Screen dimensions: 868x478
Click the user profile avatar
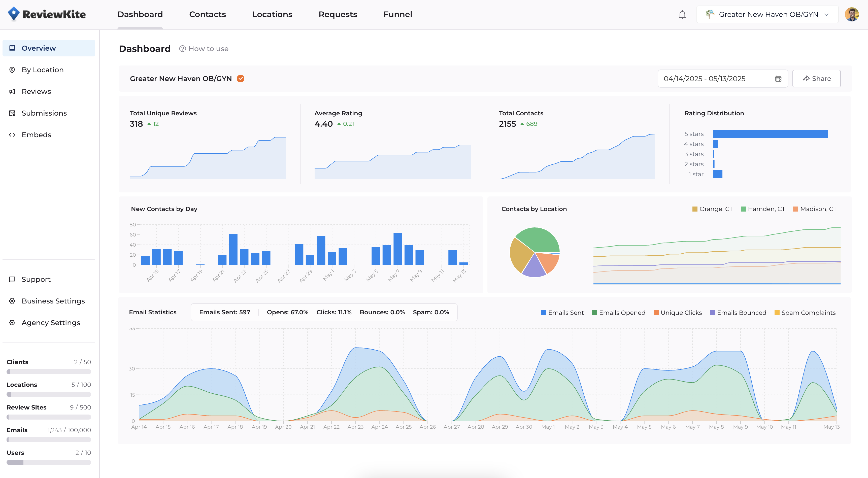[x=851, y=15]
